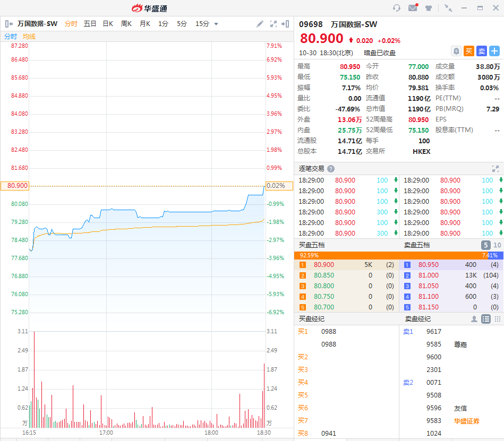Select the 1分 one-minute chart tab
The height and width of the screenshot is (441, 504).
click(163, 24)
